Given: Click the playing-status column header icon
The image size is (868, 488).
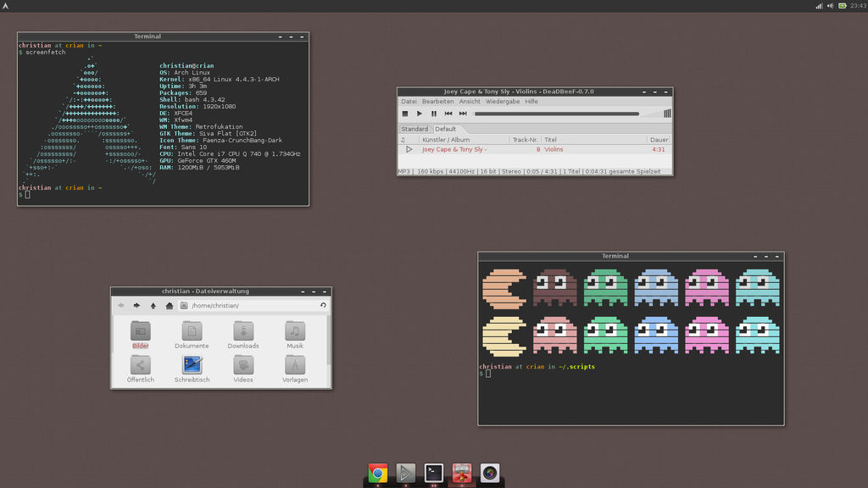Looking at the screenshot, I should pyautogui.click(x=403, y=140).
